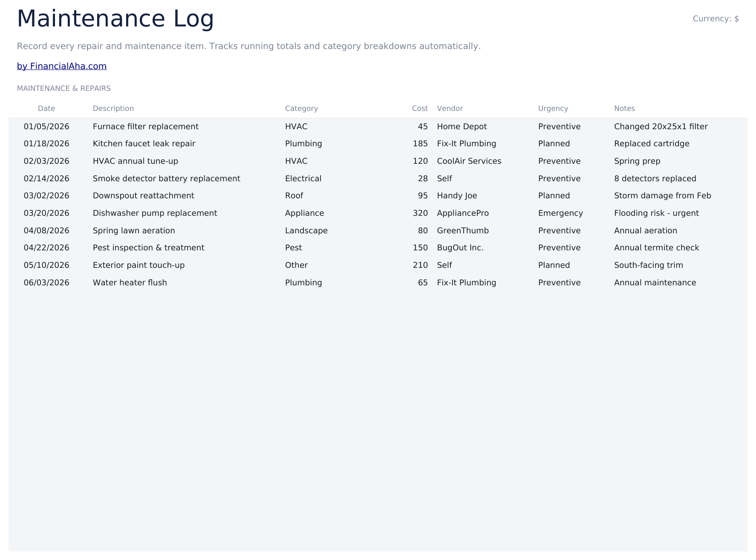The width and height of the screenshot is (756, 560).
Task: Click the date cell 01/18/2026
Action: pos(46,144)
